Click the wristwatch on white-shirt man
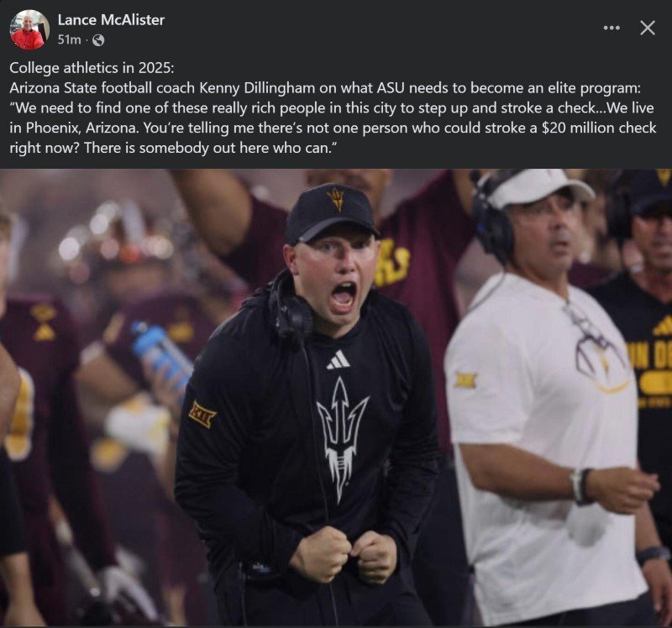Image resolution: width=672 pixels, height=628 pixels. 581,486
